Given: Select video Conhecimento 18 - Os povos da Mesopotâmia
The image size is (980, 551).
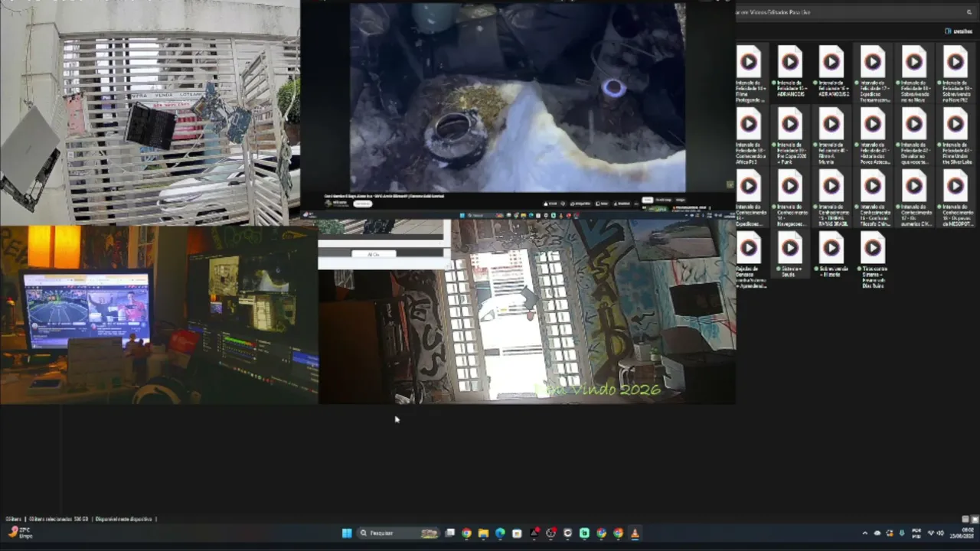Looking at the screenshot, I should [x=955, y=198].
